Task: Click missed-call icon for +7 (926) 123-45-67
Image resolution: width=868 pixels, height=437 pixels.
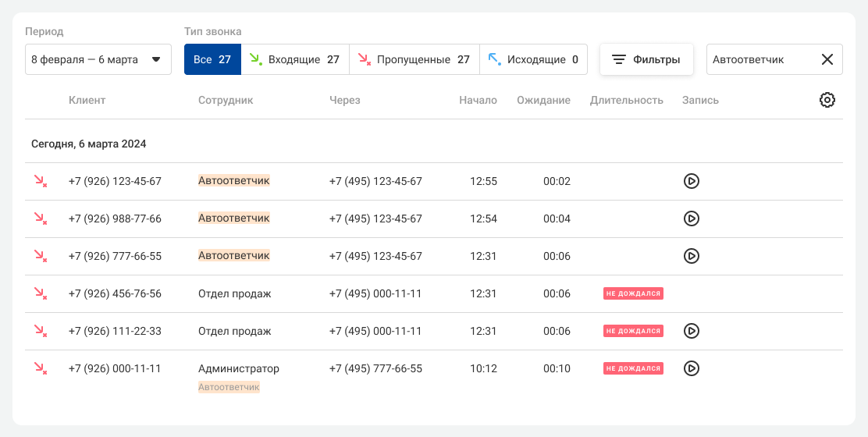Action: [41, 182]
